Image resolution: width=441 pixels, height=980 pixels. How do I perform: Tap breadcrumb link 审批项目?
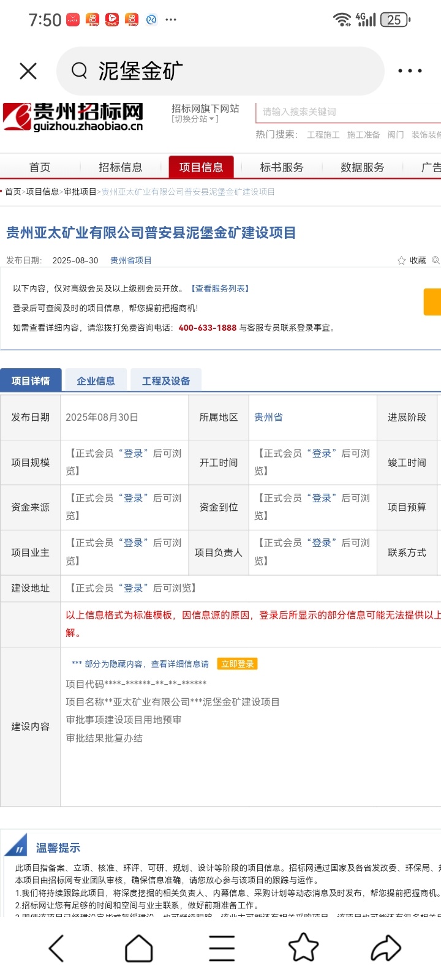coord(80,192)
